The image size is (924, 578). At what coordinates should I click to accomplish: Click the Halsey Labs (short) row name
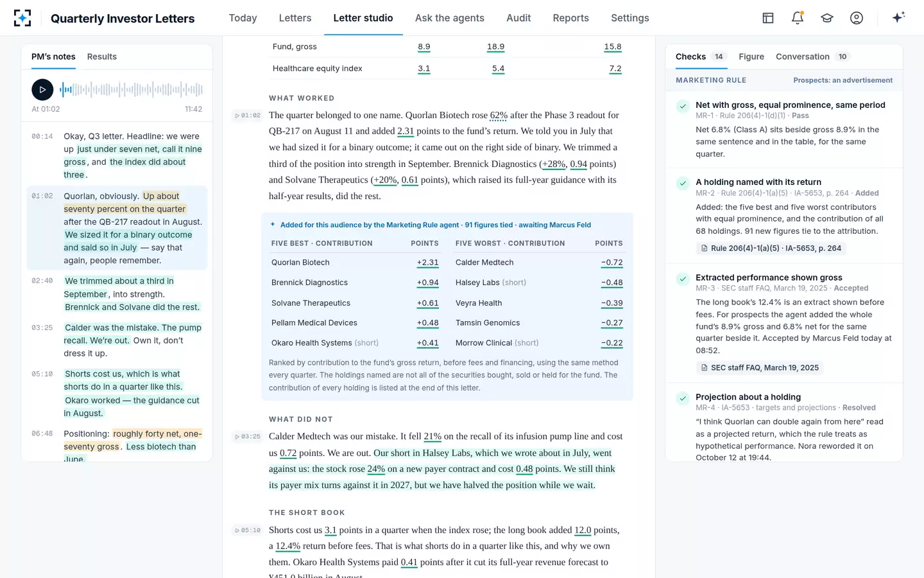click(491, 283)
